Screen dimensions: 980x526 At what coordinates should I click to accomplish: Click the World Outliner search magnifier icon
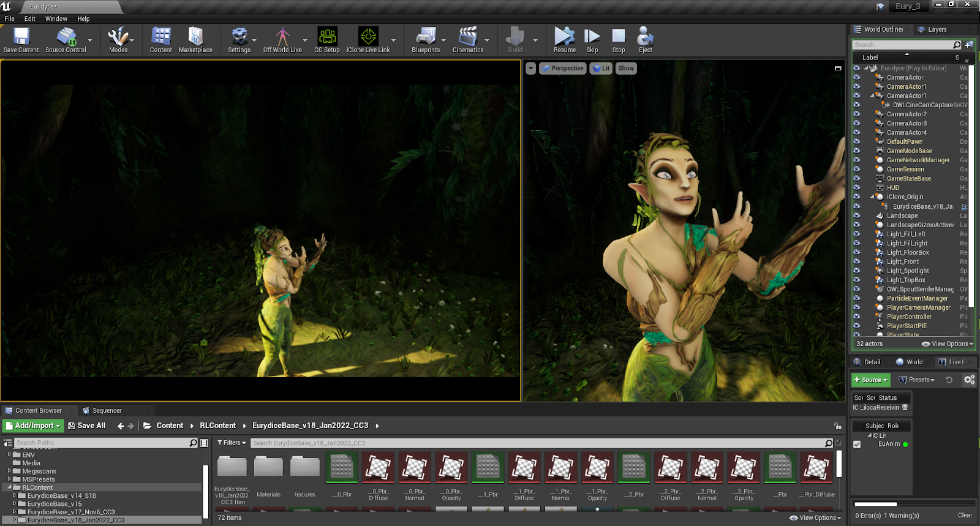click(957, 45)
